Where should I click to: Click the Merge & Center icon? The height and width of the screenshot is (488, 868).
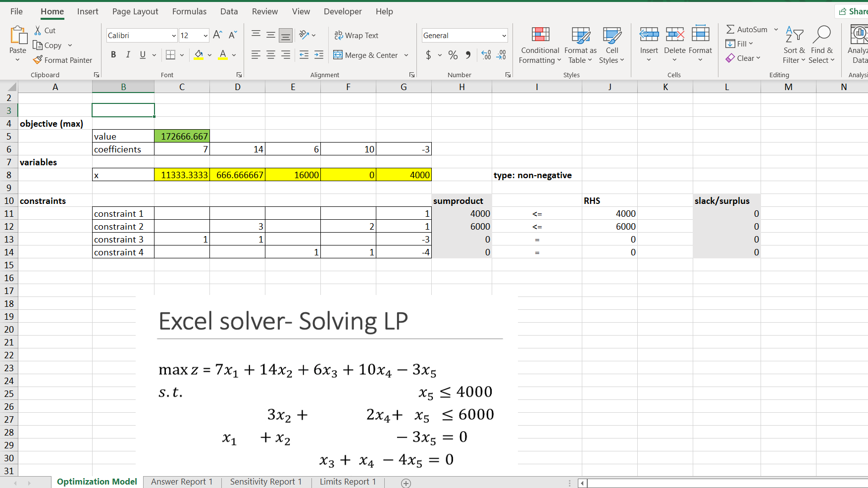tap(338, 55)
